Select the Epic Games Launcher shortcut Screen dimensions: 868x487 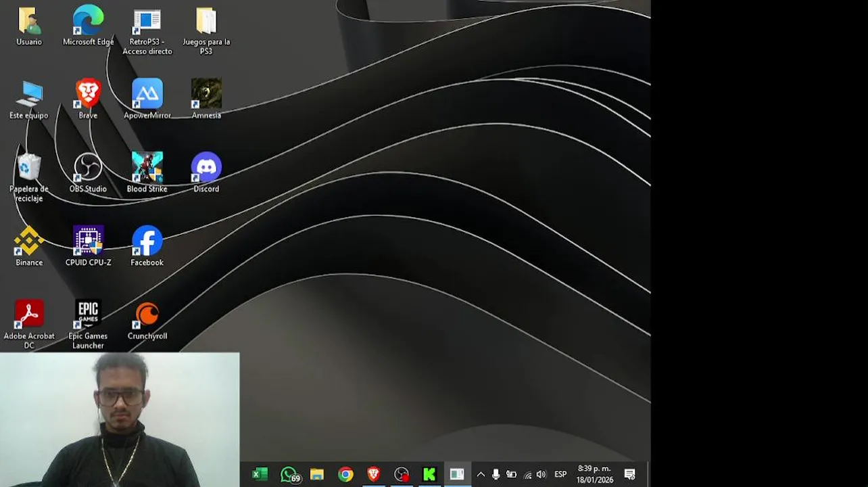(88, 315)
